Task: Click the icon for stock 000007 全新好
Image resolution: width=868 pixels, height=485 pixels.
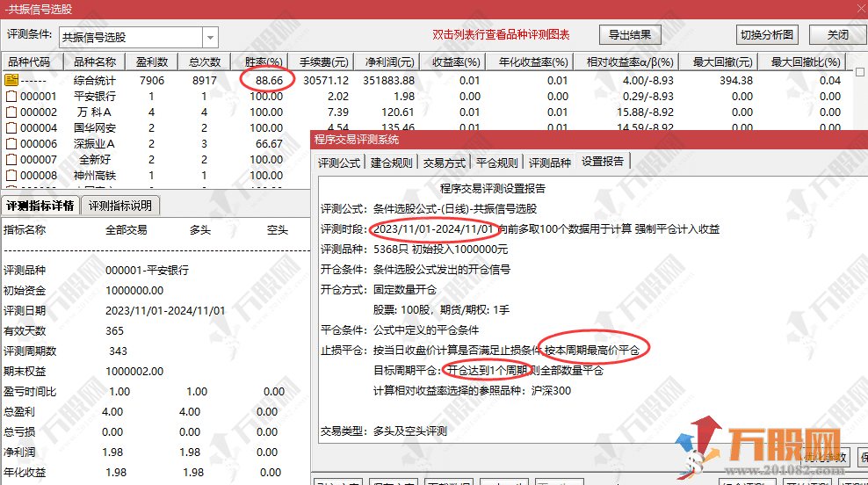Action: [11, 160]
